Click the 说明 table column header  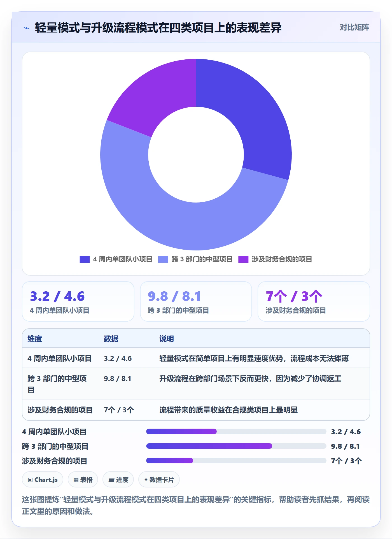pyautogui.click(x=167, y=339)
